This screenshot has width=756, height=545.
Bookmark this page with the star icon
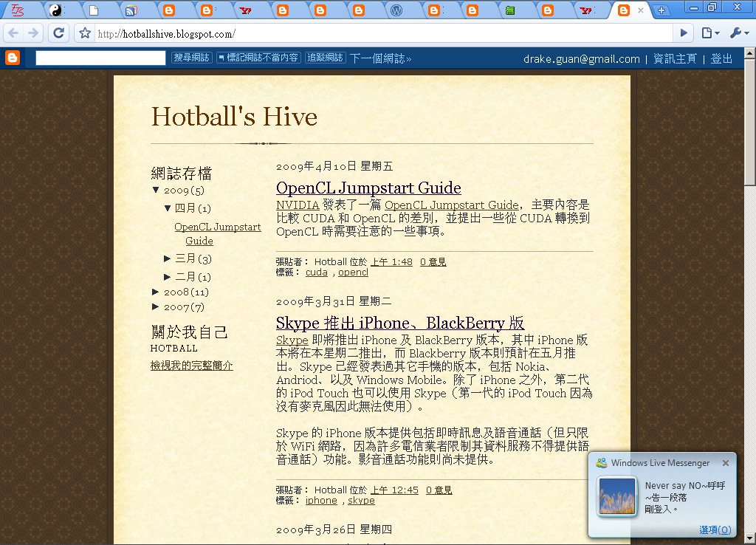85,33
